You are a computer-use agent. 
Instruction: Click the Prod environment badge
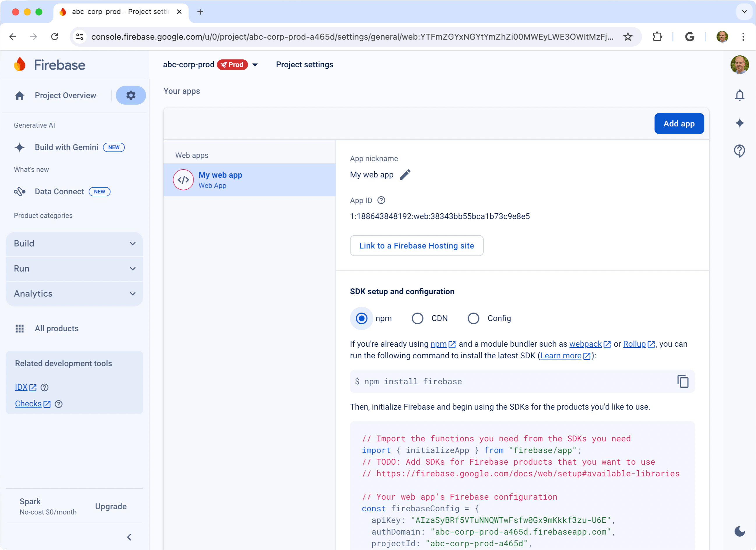point(232,65)
